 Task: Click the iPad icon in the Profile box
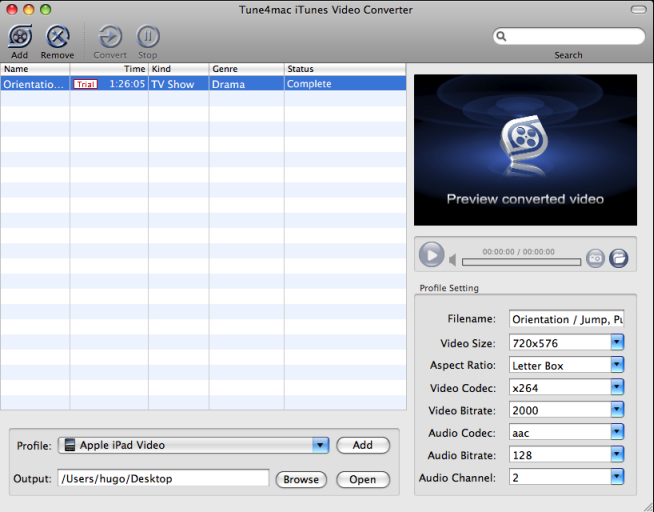(70, 445)
